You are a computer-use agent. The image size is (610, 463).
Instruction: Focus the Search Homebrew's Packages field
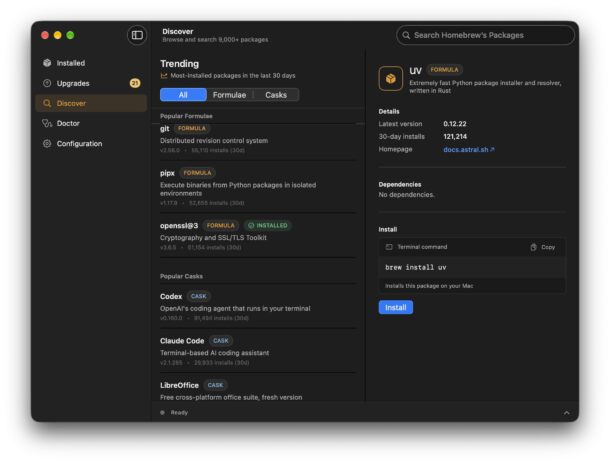[485, 35]
